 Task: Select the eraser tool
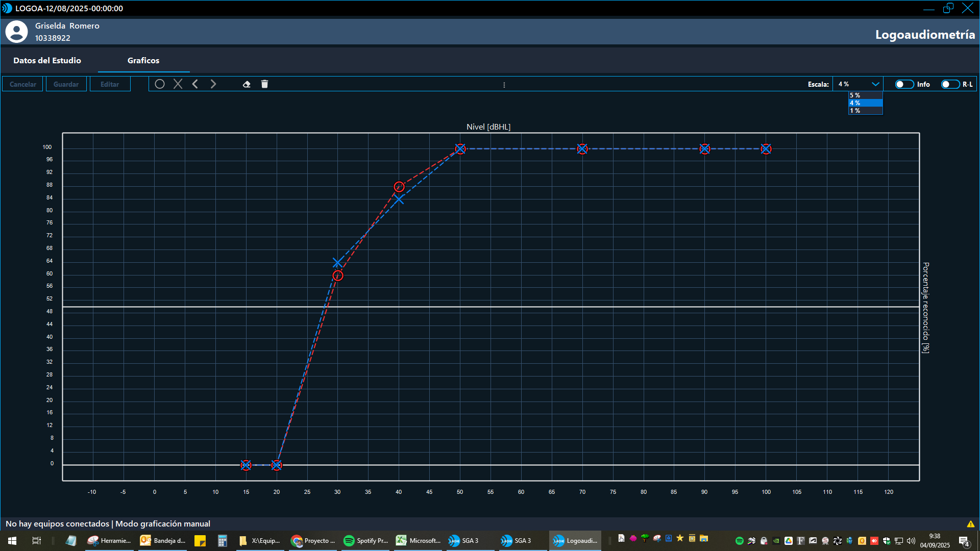[x=247, y=84]
